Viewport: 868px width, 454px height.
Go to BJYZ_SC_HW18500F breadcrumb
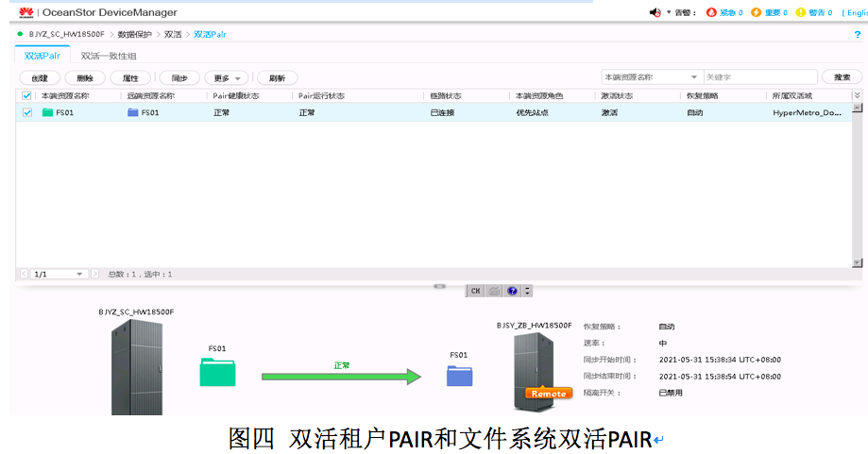click(x=66, y=34)
